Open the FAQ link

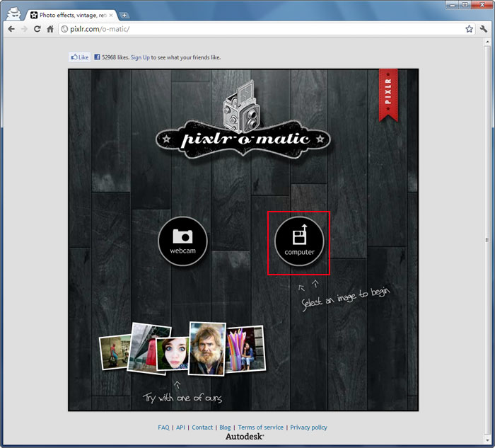[x=163, y=427]
